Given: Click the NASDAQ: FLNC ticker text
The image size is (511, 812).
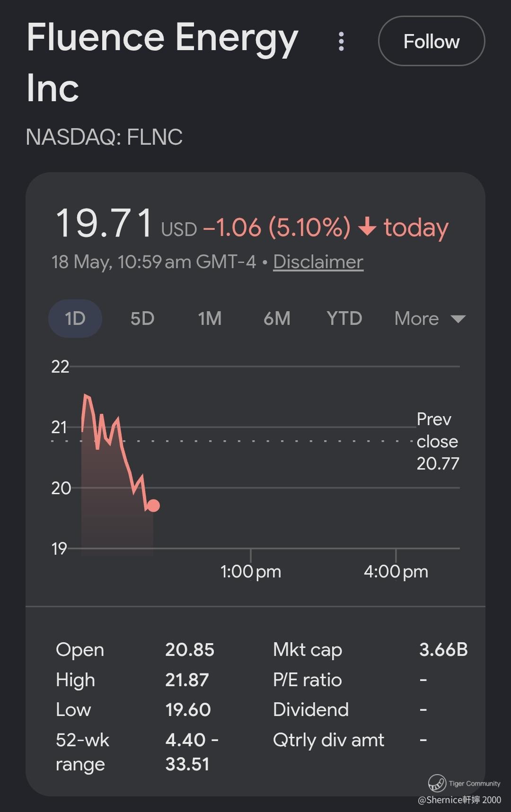Looking at the screenshot, I should tap(104, 137).
